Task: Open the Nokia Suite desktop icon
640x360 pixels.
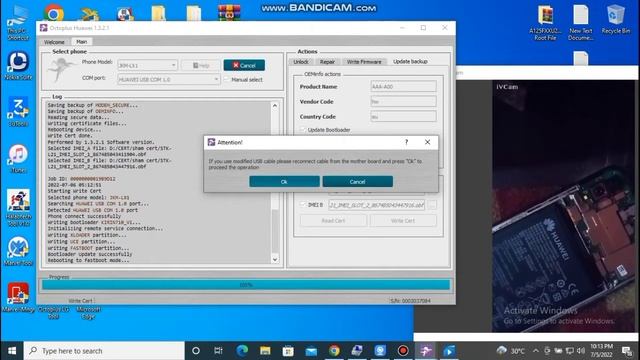Action: [18, 65]
